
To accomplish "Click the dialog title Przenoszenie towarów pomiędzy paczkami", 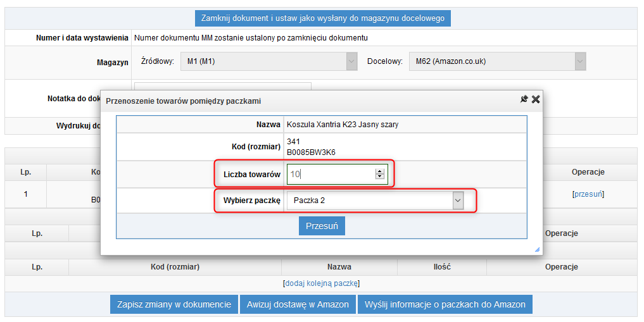I will tap(183, 101).
